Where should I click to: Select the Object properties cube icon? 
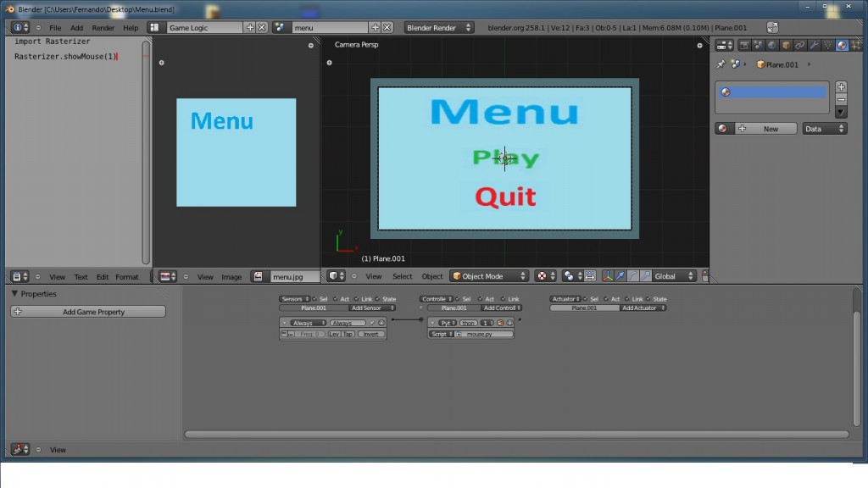785,45
